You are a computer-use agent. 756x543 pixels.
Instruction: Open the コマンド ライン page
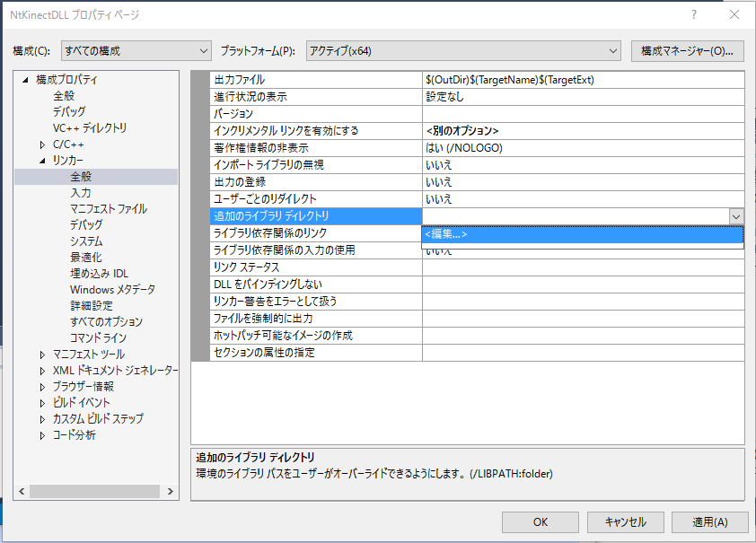tap(98, 338)
